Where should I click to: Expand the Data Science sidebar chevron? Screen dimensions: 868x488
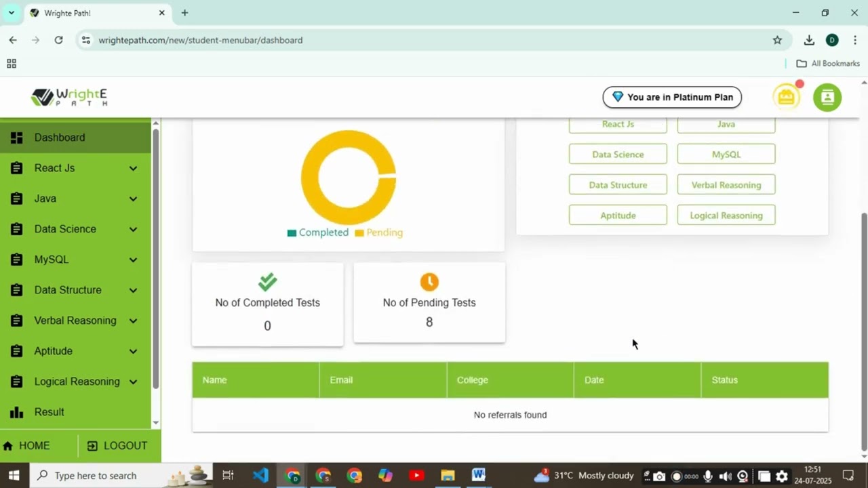point(133,229)
